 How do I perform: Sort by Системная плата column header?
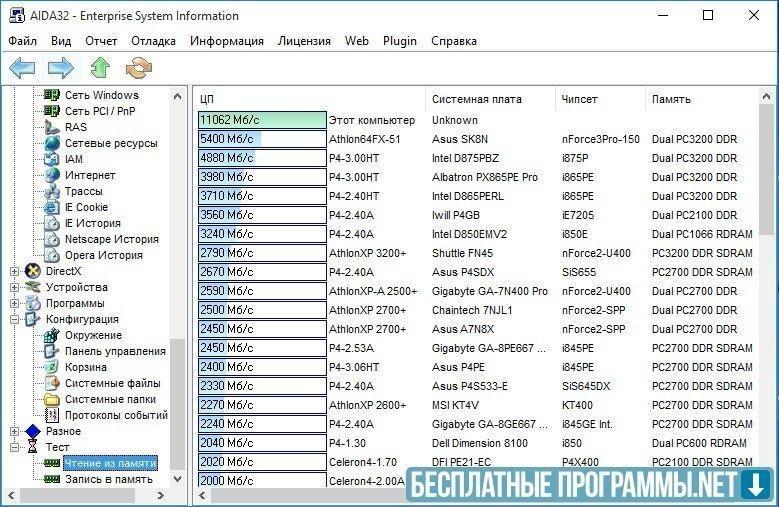point(490,99)
